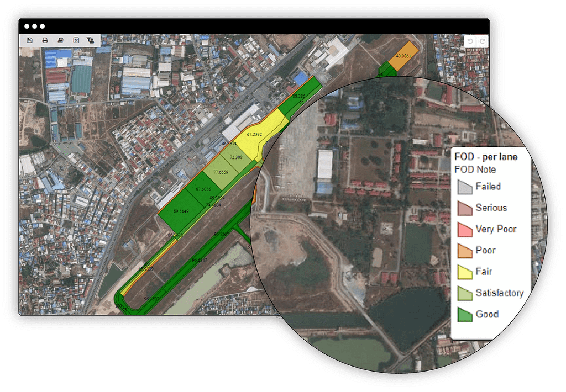Click the "FOD Note" legend subtitle
566x392 pixels.
[x=475, y=169]
